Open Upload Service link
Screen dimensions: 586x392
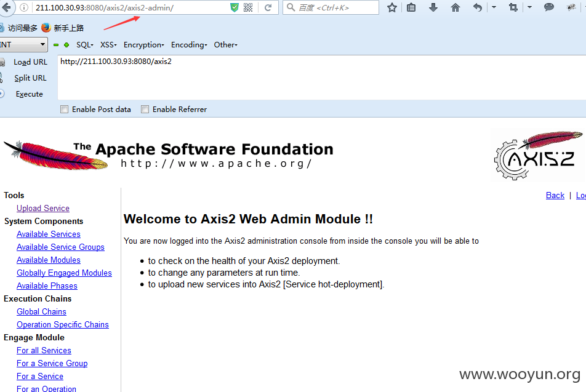[43, 209]
